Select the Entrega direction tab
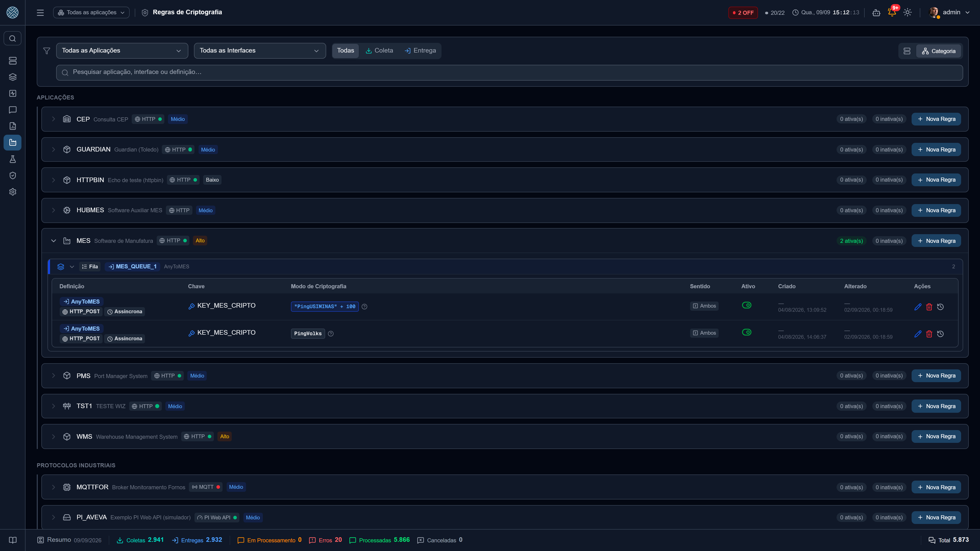Screen dimensions: 980x551 click(x=420, y=51)
